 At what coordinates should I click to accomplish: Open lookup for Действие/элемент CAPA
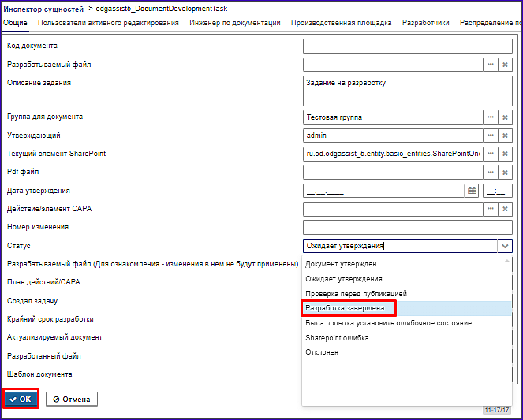click(x=491, y=209)
